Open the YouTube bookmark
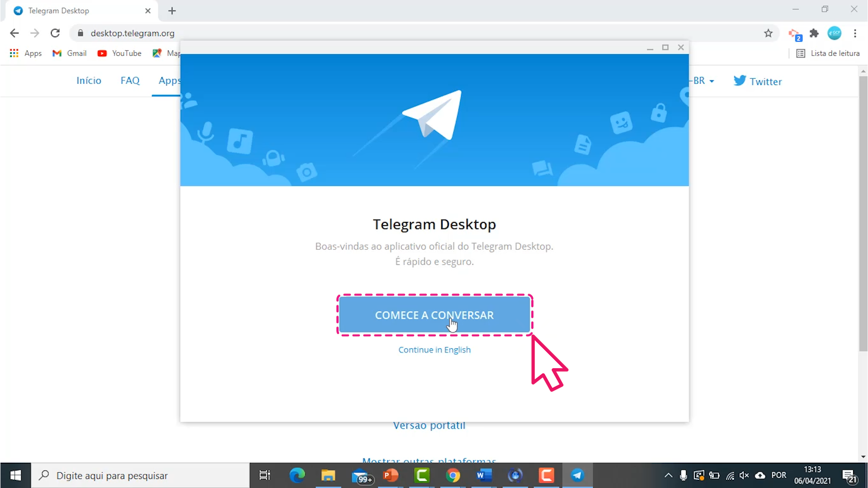This screenshot has height=488, width=868. [119, 53]
